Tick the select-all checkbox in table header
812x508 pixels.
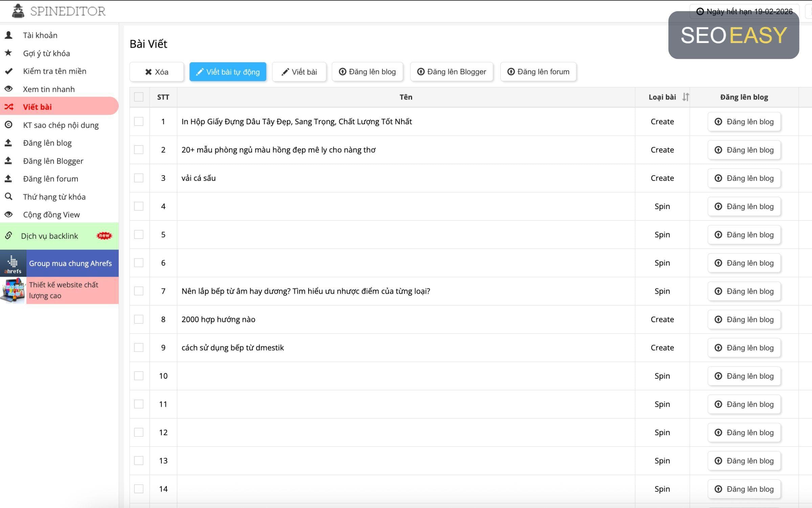(x=139, y=97)
